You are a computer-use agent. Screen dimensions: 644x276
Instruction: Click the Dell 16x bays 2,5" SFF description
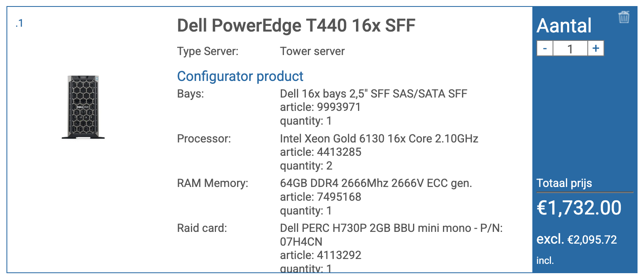click(373, 94)
